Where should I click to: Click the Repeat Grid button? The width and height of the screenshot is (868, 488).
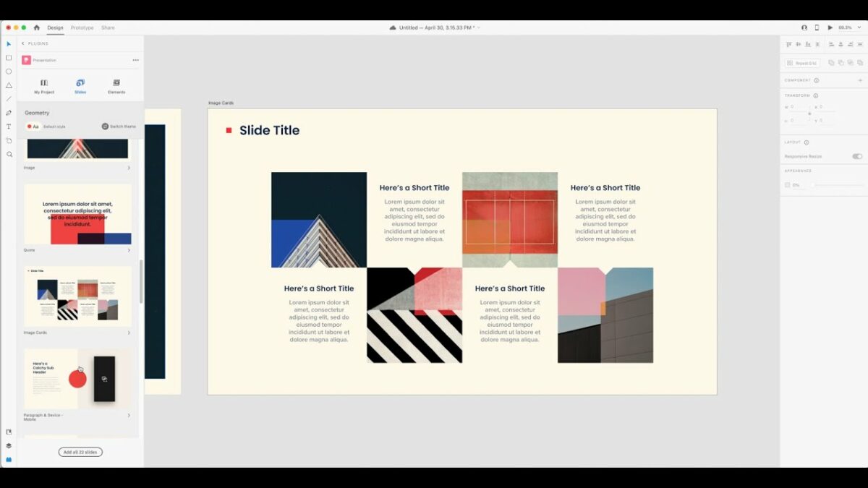click(x=803, y=62)
